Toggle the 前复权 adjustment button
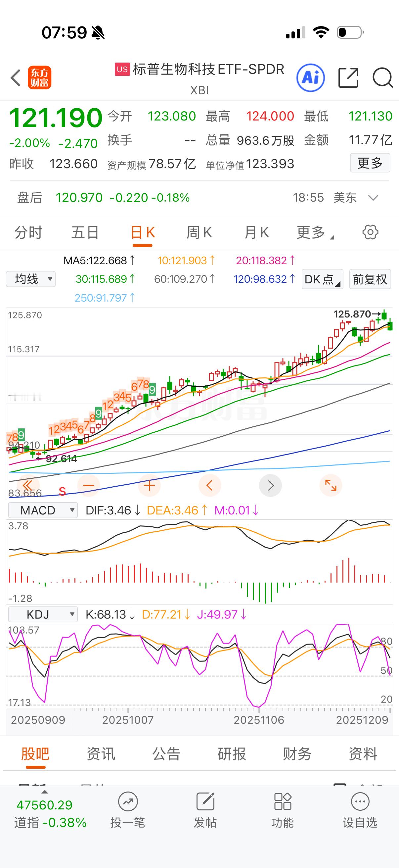The width and height of the screenshot is (399, 868). tap(370, 279)
